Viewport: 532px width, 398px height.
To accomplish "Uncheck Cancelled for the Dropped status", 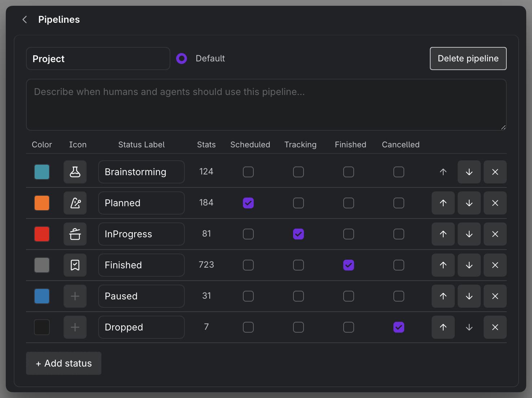I will [399, 327].
